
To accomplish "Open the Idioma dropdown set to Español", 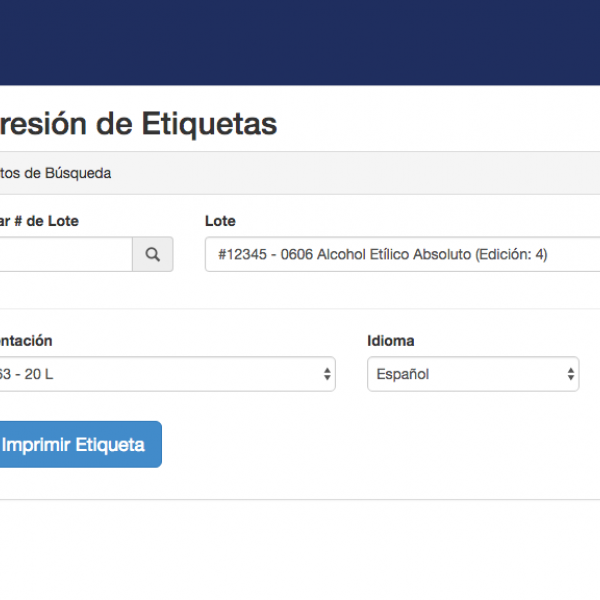I will pyautogui.click(x=473, y=374).
